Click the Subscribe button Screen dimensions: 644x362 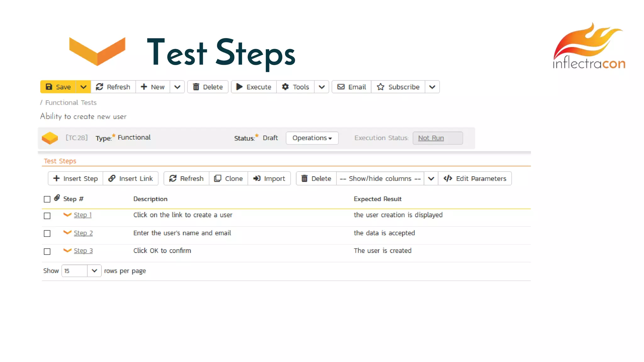tap(398, 87)
